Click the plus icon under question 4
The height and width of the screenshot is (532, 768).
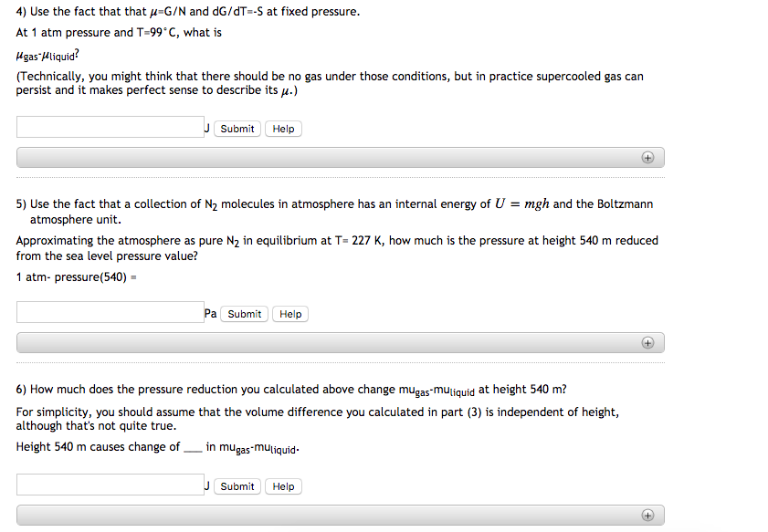647,157
